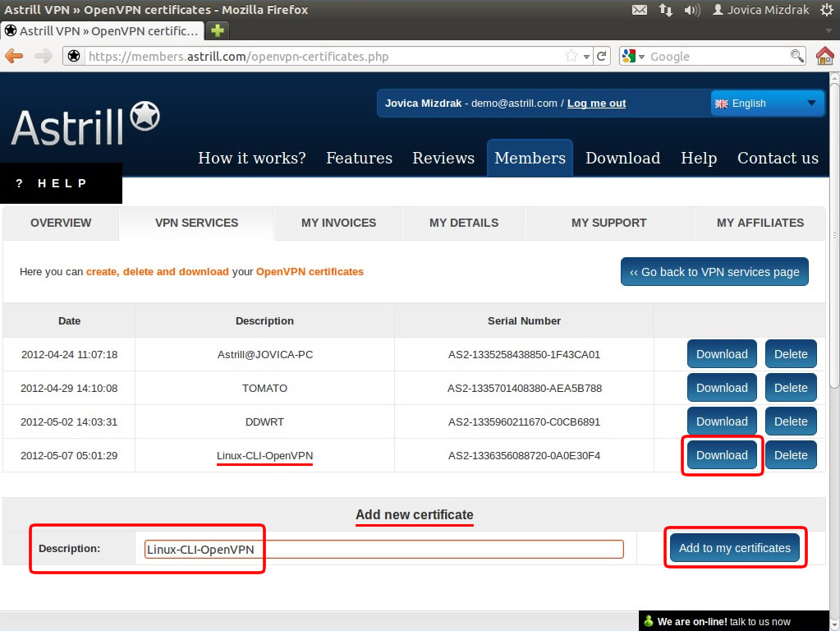
Task: Click the reload page icon
Action: (602, 56)
